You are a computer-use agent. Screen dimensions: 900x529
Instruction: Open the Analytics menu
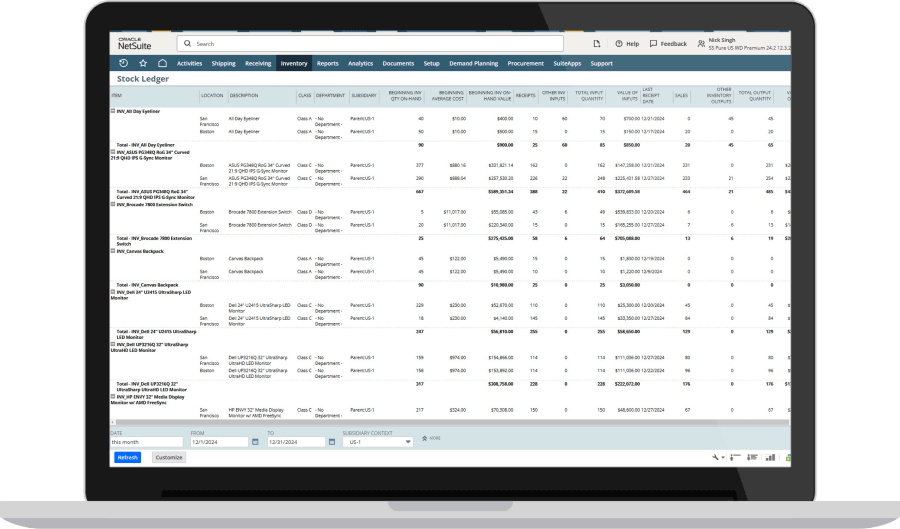pyautogui.click(x=360, y=64)
